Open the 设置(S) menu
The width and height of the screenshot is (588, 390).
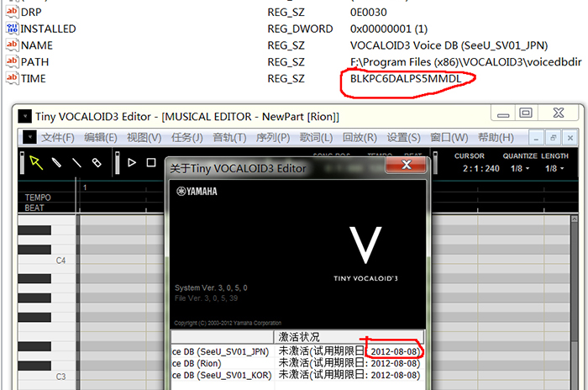click(x=403, y=138)
